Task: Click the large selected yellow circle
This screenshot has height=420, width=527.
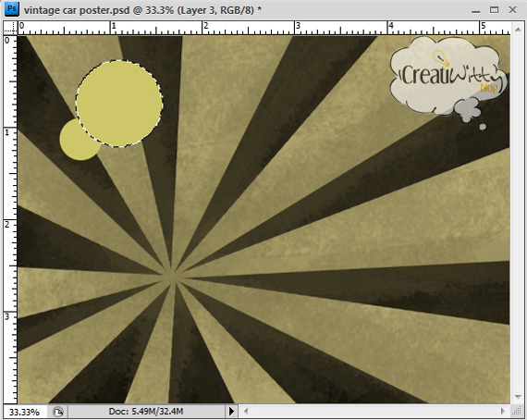Action: tap(119, 104)
